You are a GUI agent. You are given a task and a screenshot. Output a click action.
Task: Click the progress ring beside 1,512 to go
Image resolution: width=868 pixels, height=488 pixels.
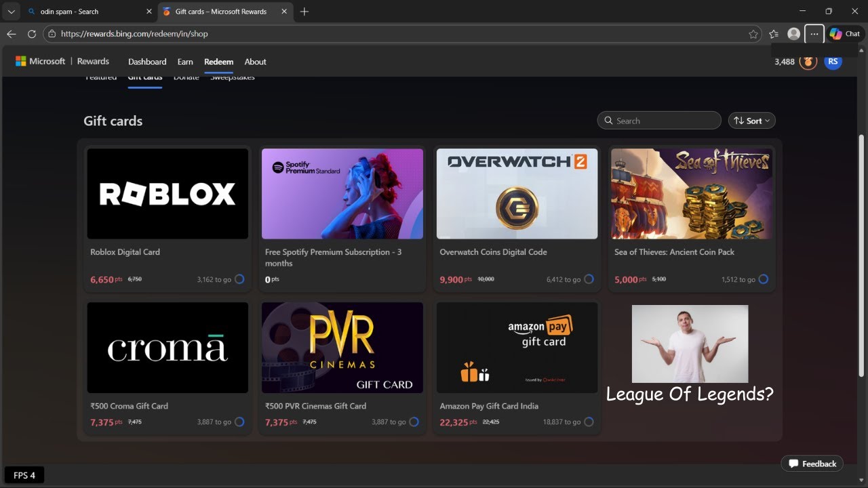764,279
